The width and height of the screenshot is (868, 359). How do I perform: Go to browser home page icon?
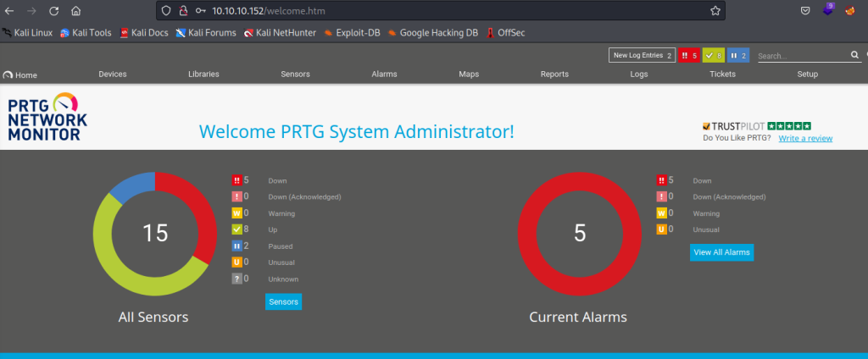(76, 11)
